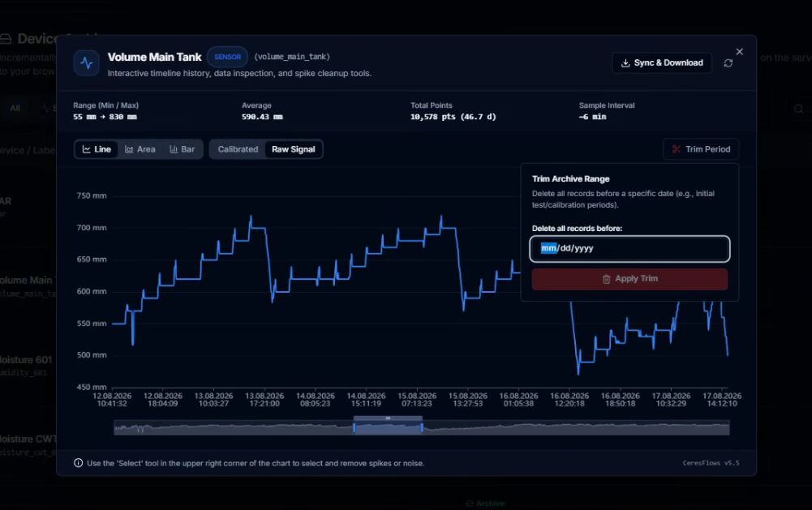
Task: Click the SENSOR badge
Action: pos(227,57)
